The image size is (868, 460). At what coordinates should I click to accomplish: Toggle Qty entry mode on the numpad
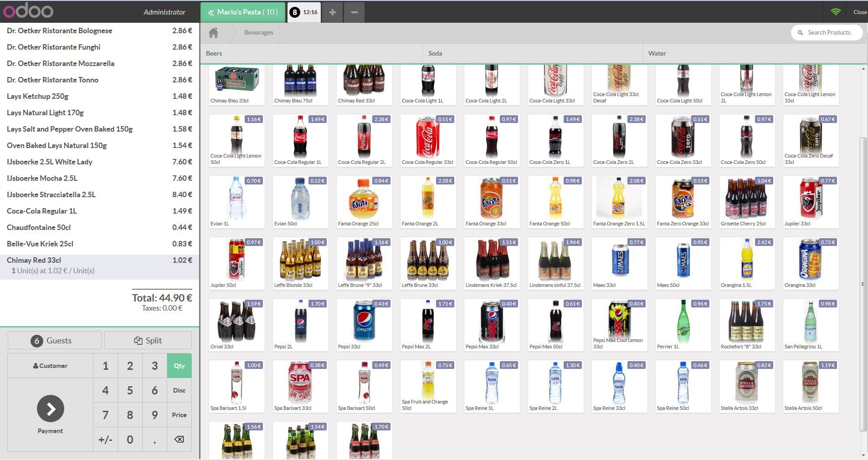(x=179, y=365)
